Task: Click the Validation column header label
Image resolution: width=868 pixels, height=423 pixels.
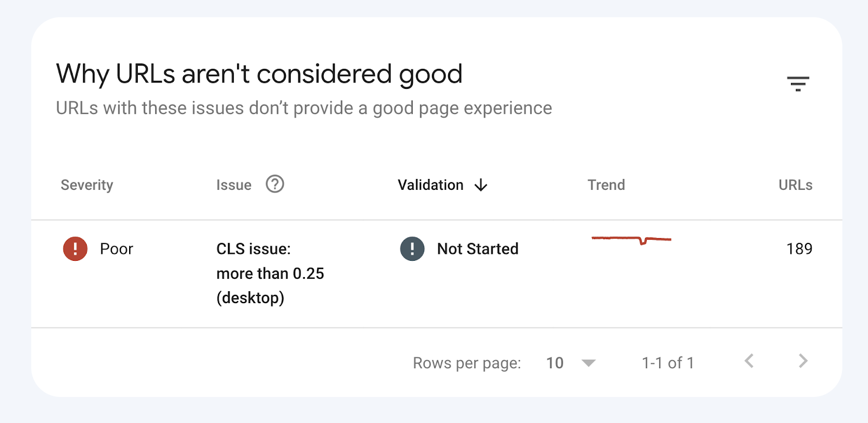Action: tap(431, 185)
